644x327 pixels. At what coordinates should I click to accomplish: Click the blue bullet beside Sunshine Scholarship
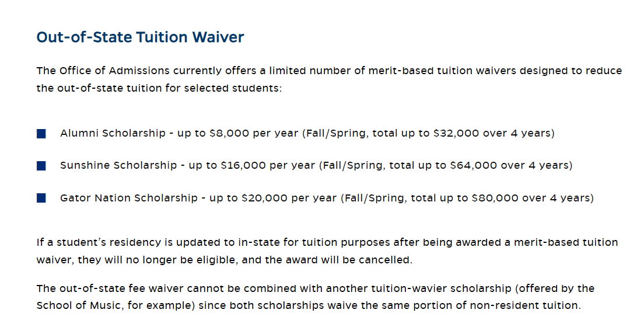[x=41, y=166]
